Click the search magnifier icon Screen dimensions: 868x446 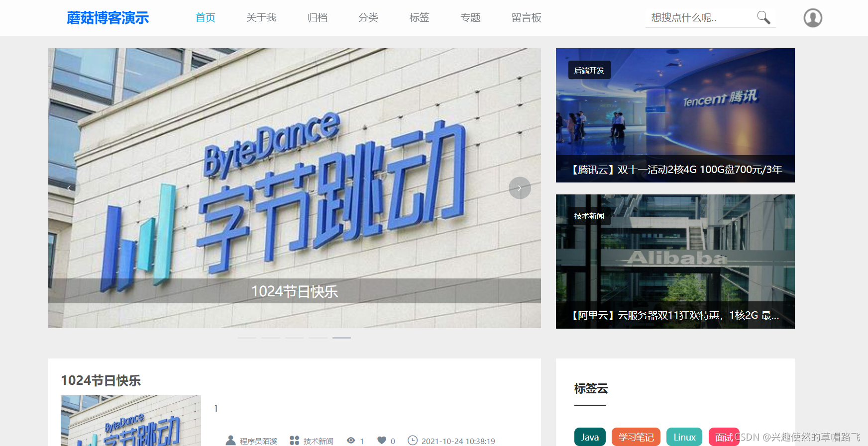click(763, 17)
